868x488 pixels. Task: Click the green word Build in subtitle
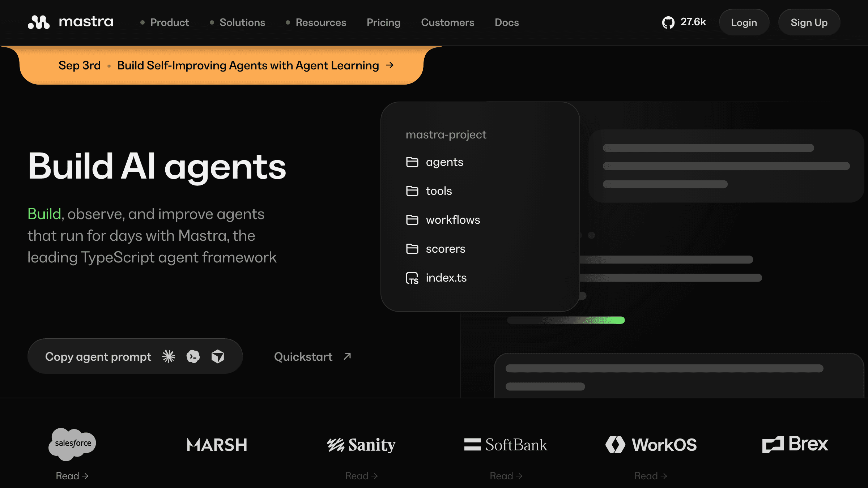pos(44,214)
